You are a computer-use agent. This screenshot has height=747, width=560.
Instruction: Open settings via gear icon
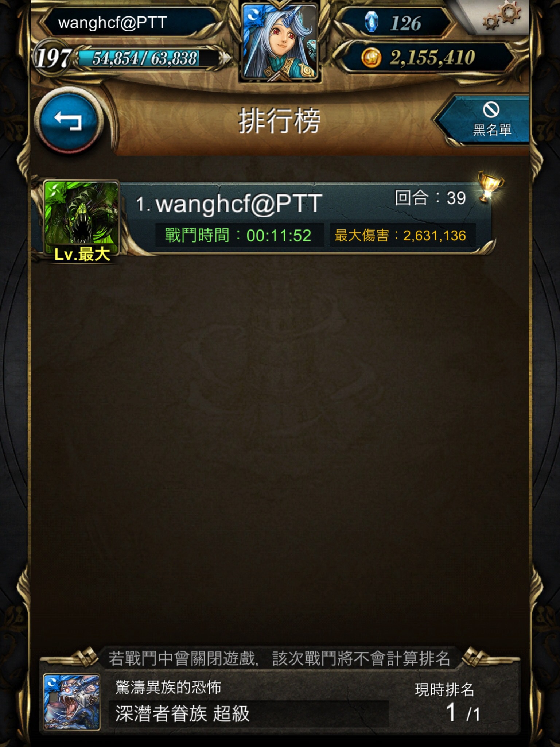502,17
